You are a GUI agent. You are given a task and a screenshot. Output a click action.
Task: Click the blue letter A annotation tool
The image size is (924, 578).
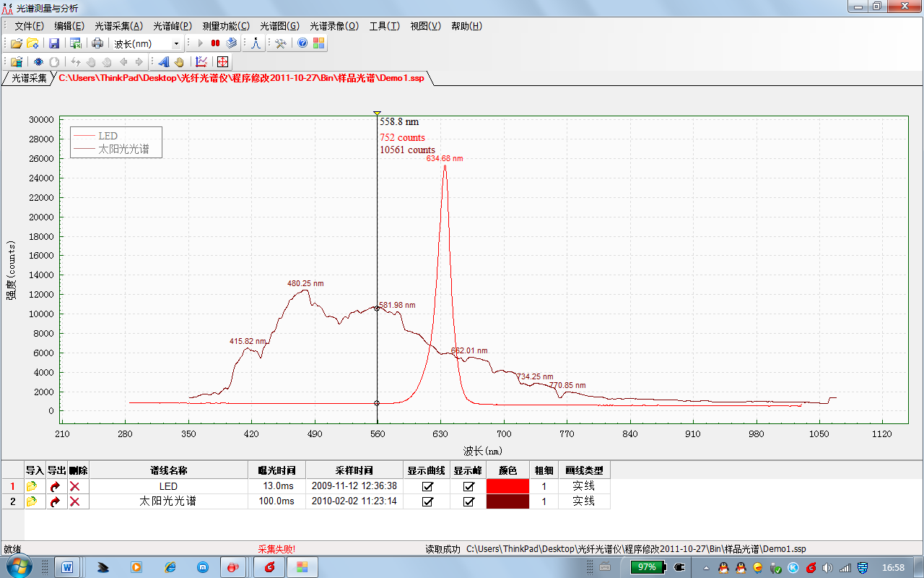click(164, 62)
